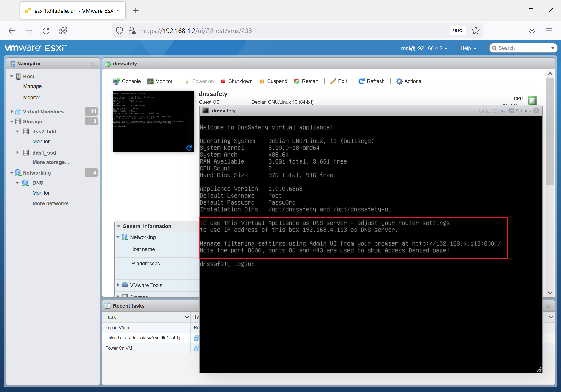Close the dnssafety console window

(x=536, y=111)
